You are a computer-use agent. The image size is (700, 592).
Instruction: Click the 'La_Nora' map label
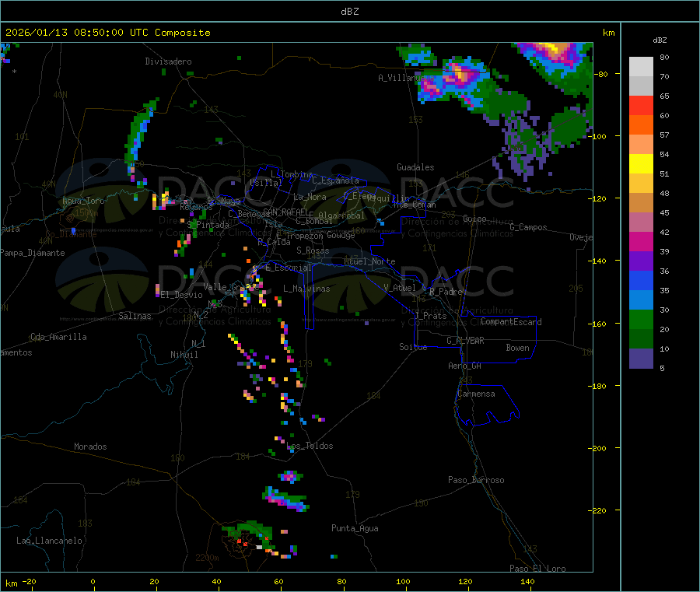coord(310,197)
